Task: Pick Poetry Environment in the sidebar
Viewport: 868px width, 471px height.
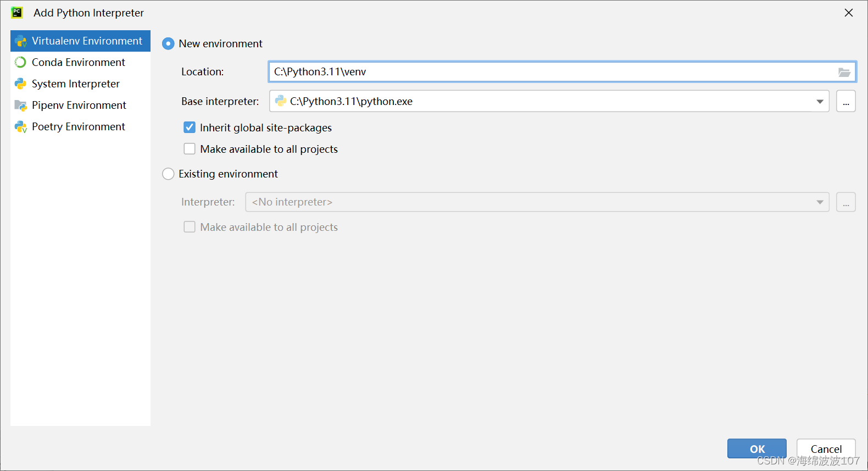Action: point(80,126)
